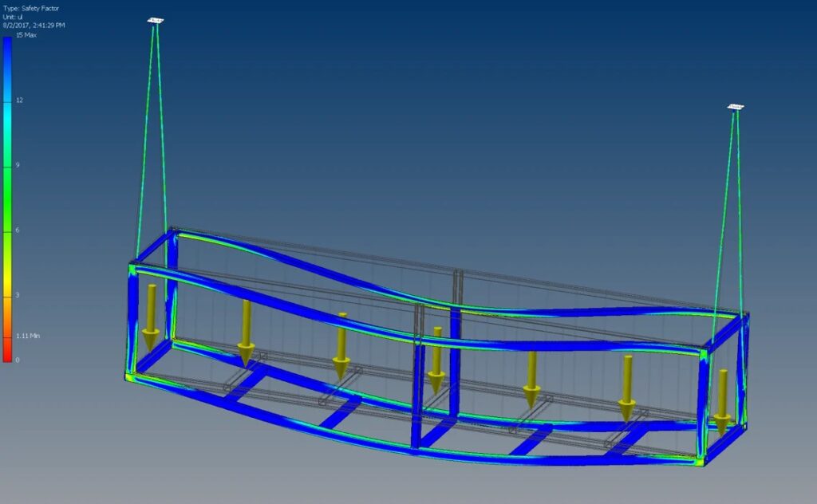Click the red bottom of the color bar

7,353
